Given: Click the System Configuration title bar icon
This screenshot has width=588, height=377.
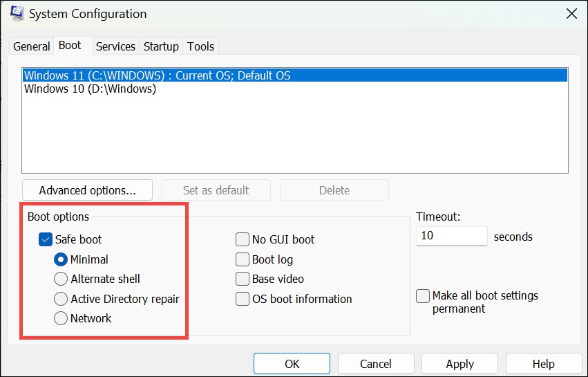Looking at the screenshot, I should pyautogui.click(x=15, y=14).
